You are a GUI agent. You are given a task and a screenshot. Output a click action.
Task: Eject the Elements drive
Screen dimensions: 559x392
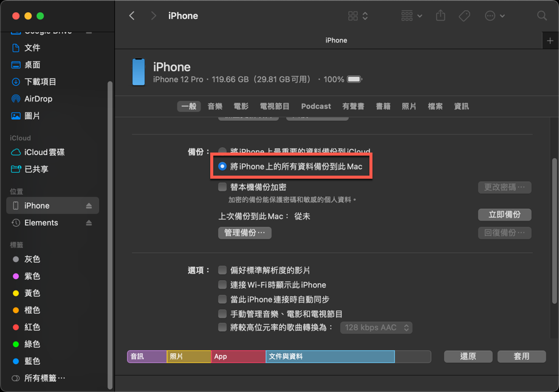(89, 222)
